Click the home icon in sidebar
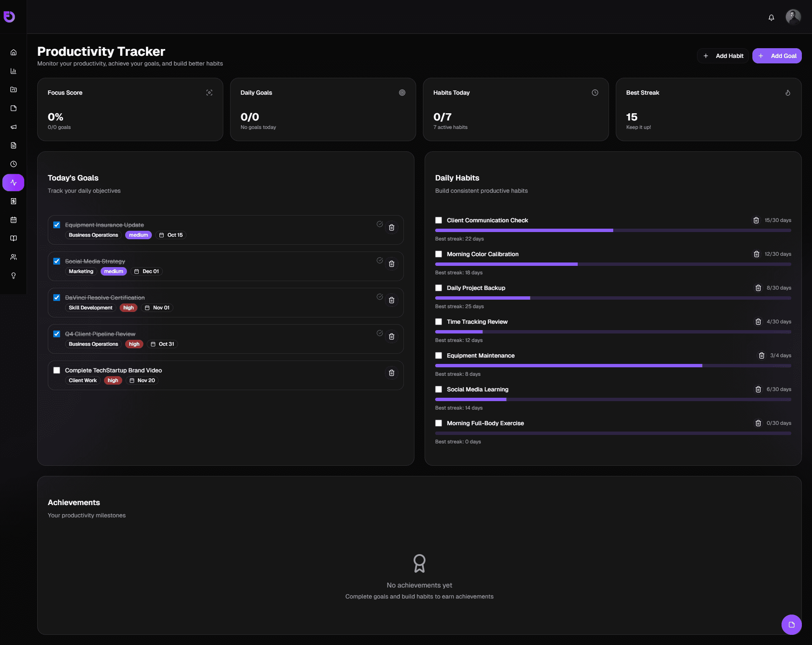The height and width of the screenshot is (645, 812). [14, 52]
